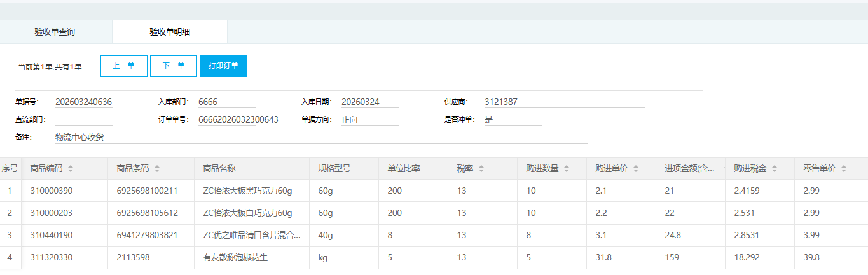This screenshot has height=275, width=868.
Task: Focus the 入库日期 field
Action: [x=369, y=102]
